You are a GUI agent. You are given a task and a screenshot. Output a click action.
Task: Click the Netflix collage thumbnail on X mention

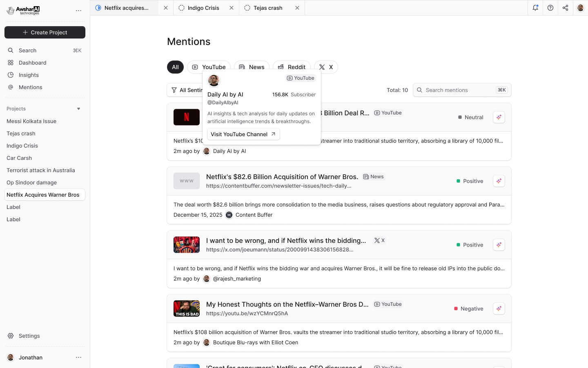coord(187,245)
